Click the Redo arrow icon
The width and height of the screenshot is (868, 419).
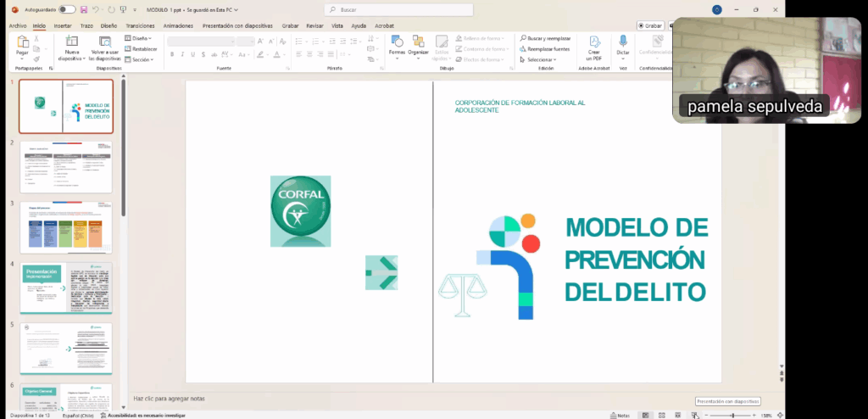[112, 9]
